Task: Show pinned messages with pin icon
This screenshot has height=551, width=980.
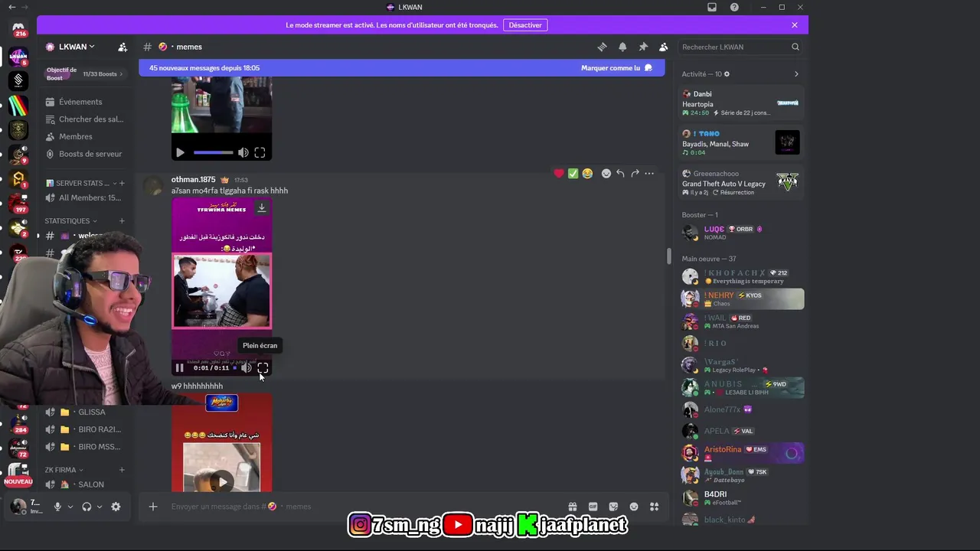Action: (x=643, y=47)
